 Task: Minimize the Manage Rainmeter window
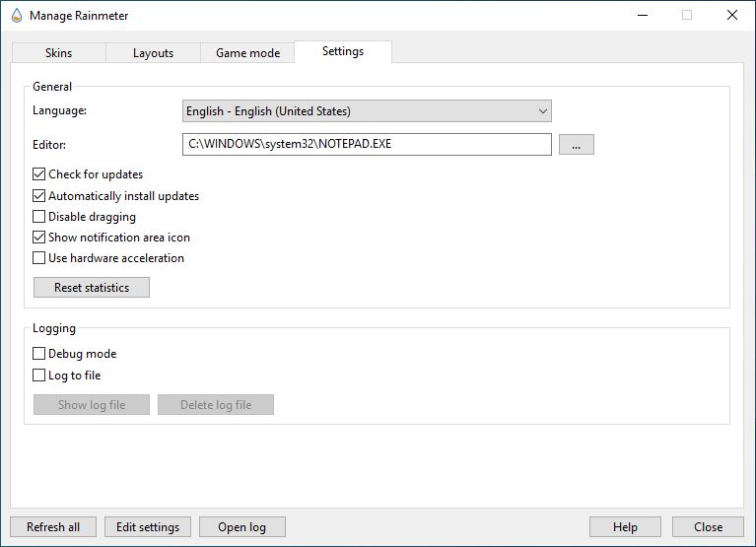pyautogui.click(x=643, y=16)
